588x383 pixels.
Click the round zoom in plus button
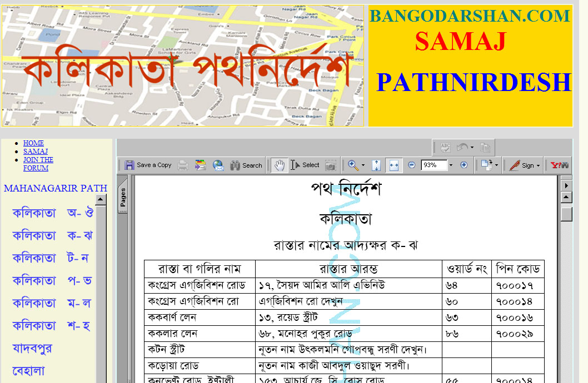pyautogui.click(x=464, y=165)
